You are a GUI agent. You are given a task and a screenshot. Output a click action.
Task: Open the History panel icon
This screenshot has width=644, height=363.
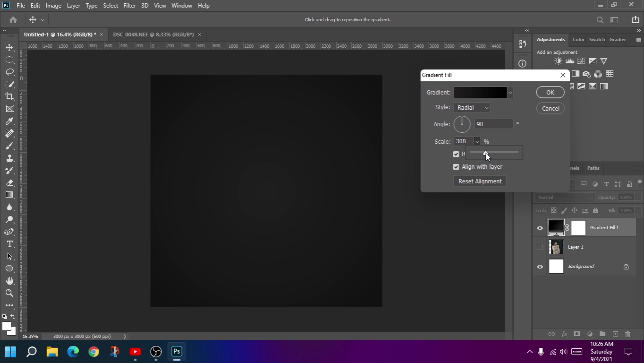pos(522,44)
